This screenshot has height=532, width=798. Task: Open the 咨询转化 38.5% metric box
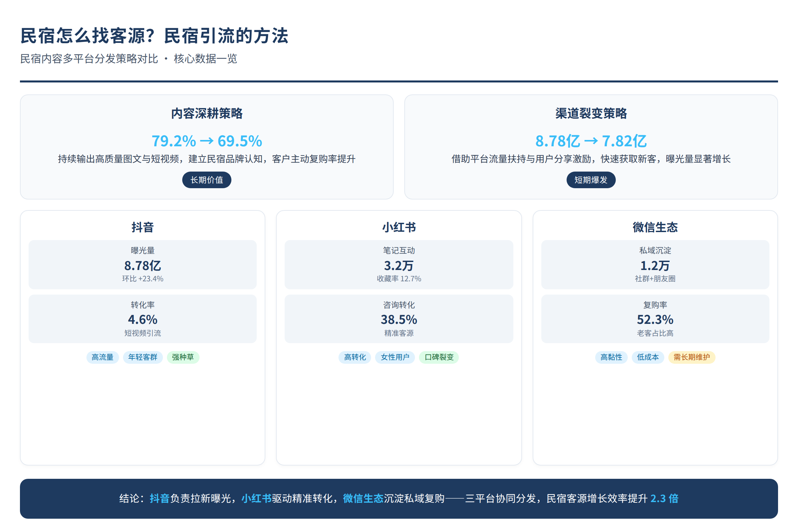click(399, 319)
